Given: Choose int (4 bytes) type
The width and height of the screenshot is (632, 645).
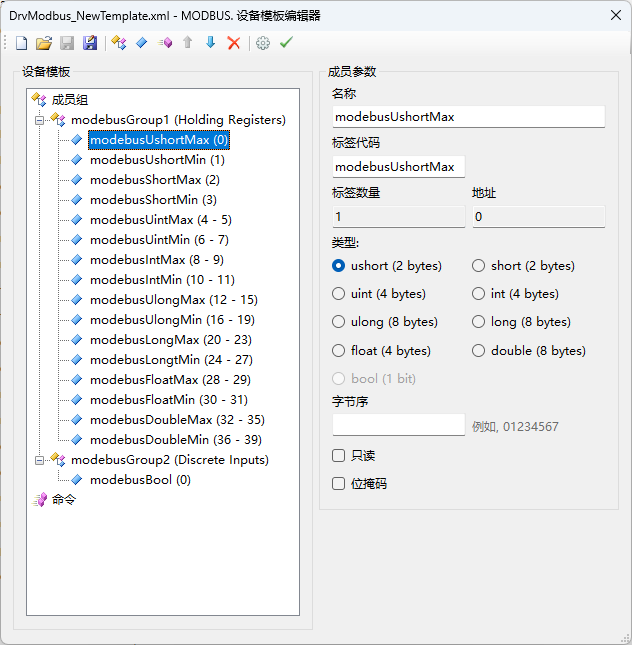Looking at the screenshot, I should tap(478, 294).
